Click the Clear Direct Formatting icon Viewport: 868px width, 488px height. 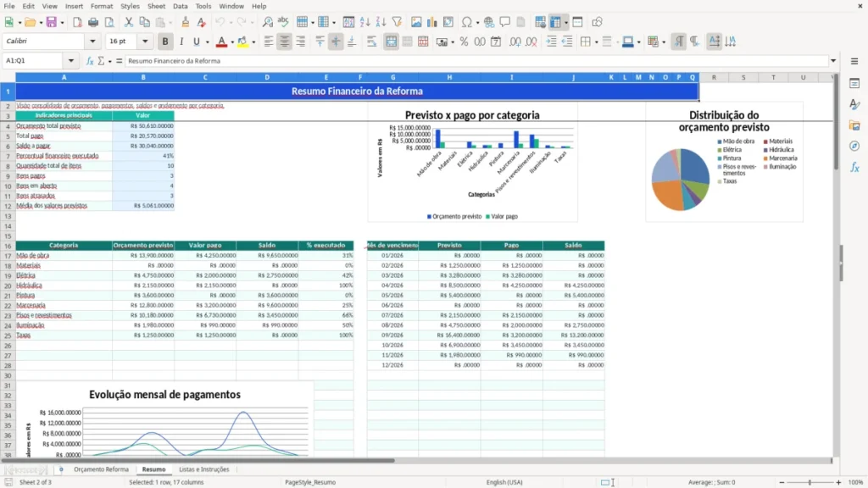tap(202, 22)
